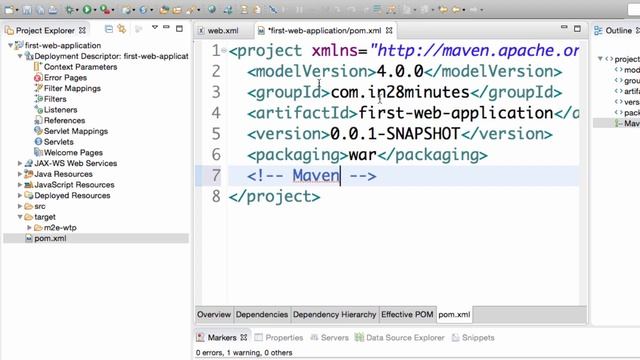Maximize the Project Explorer panel
640x360 pixels.
(x=179, y=29)
